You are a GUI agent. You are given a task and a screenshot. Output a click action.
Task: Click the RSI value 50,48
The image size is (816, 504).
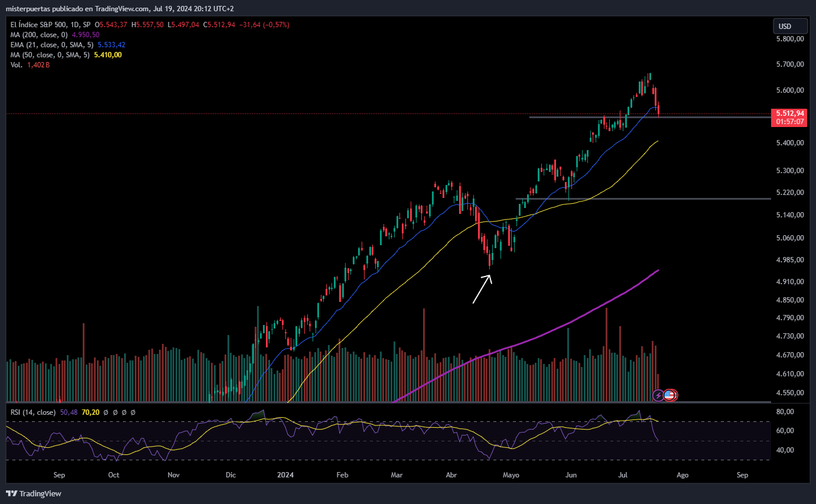(x=69, y=412)
